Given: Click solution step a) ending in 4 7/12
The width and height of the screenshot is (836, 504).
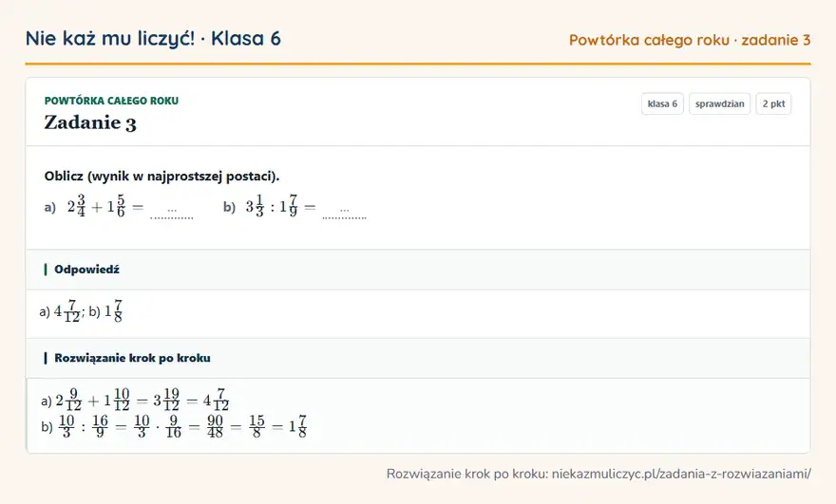Looking at the screenshot, I should (136, 401).
